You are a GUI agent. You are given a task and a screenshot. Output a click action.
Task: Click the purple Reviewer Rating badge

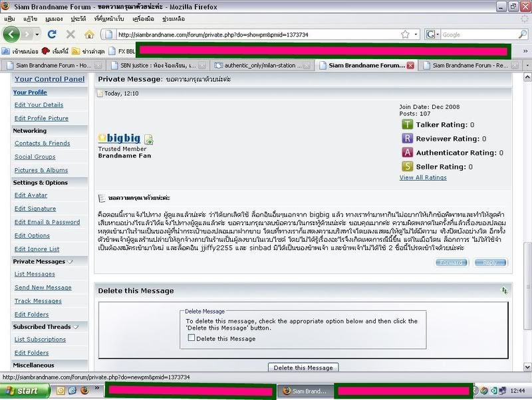point(406,139)
